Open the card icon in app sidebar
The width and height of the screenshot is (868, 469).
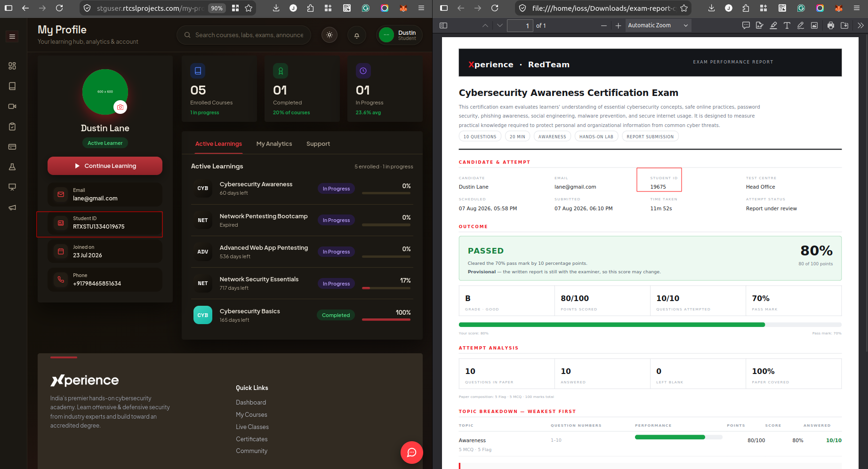[12, 147]
